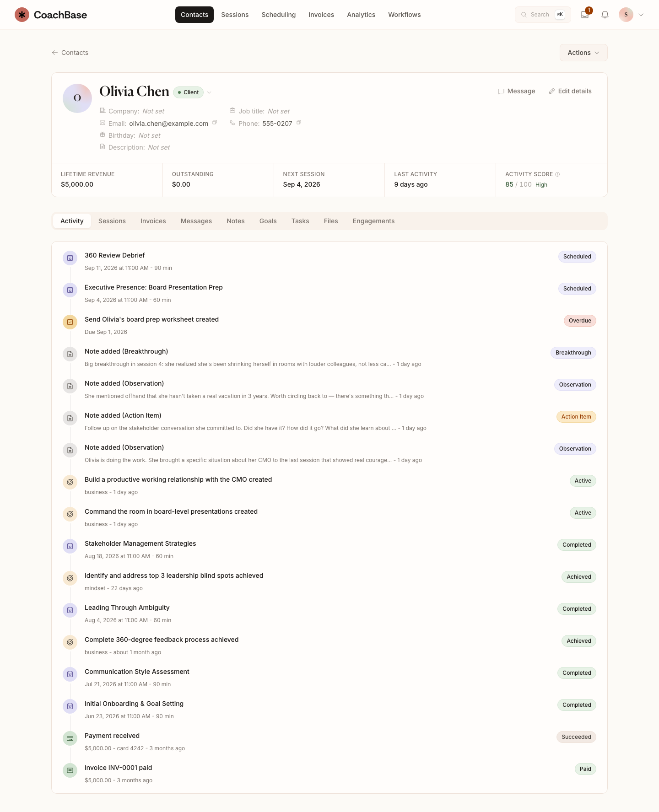Screen dimensions: 659x812
Task: Select the Activity tab
Action: point(72,221)
